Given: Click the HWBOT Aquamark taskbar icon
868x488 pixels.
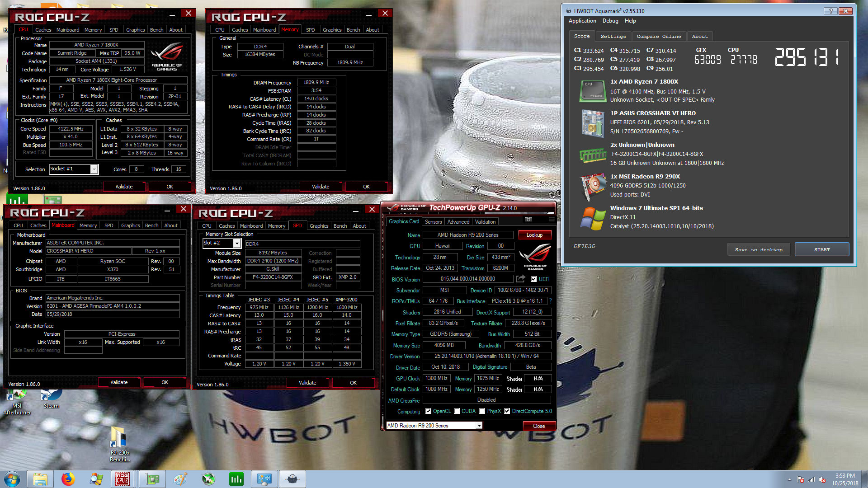Looking at the screenshot, I should [292, 479].
